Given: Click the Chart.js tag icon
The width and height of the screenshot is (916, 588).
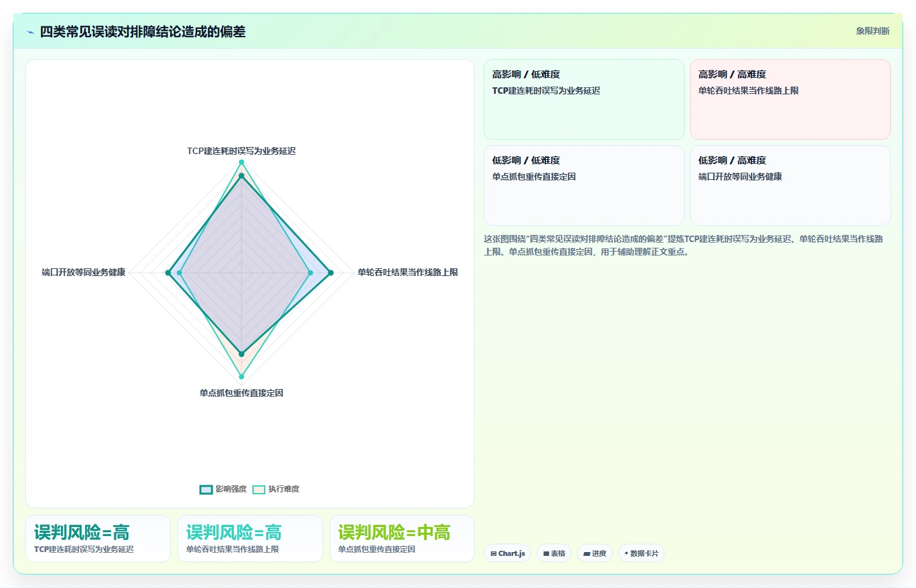Looking at the screenshot, I should (x=493, y=553).
